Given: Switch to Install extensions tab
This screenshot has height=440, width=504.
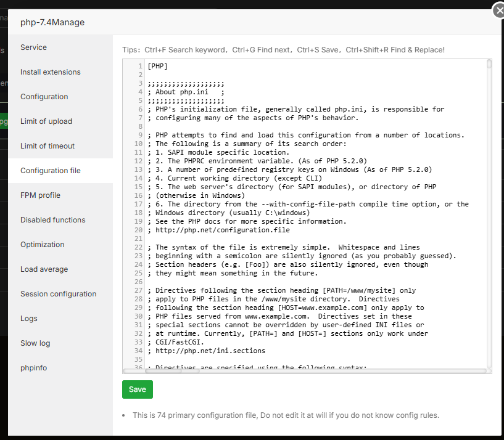Looking at the screenshot, I should tap(51, 72).
